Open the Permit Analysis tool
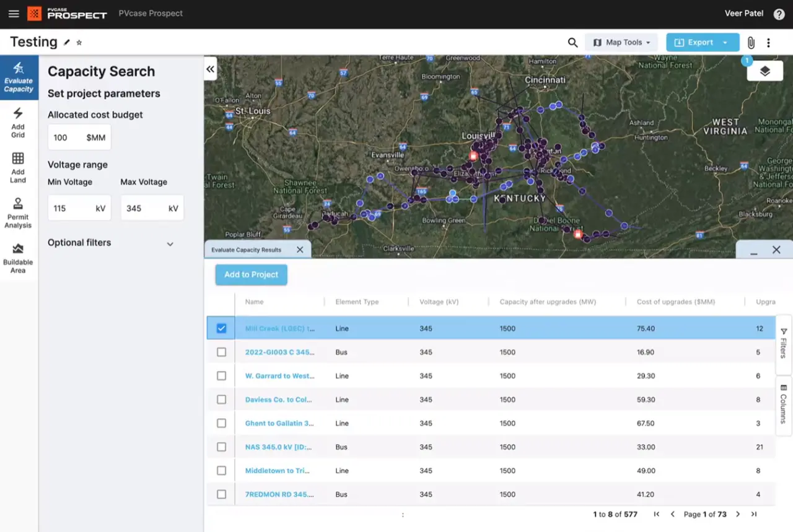The height and width of the screenshot is (532, 793). click(x=18, y=212)
